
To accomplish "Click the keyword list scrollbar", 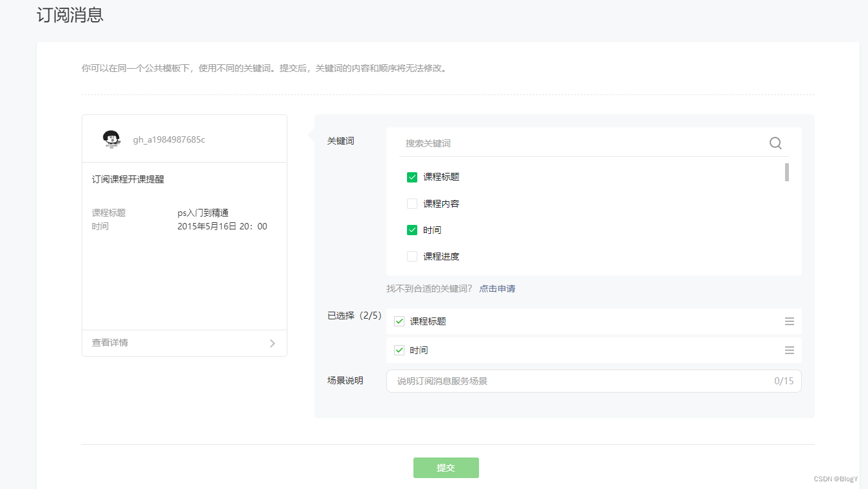I will [786, 172].
